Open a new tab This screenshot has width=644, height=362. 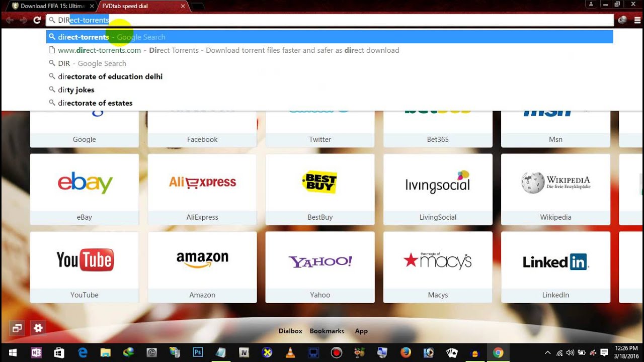(197, 7)
